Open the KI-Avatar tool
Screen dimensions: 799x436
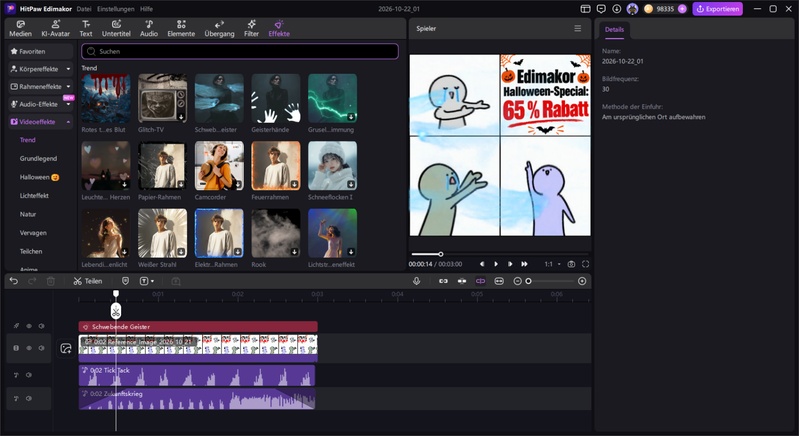pyautogui.click(x=56, y=29)
